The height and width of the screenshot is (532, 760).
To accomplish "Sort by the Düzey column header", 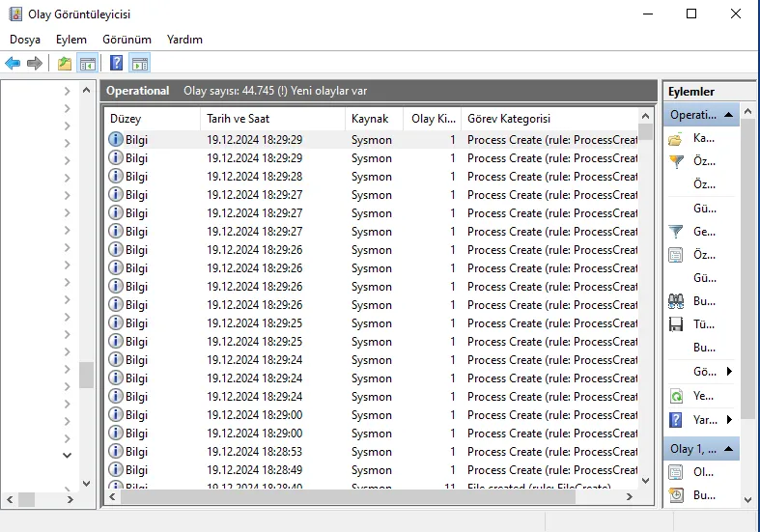I will 153,119.
